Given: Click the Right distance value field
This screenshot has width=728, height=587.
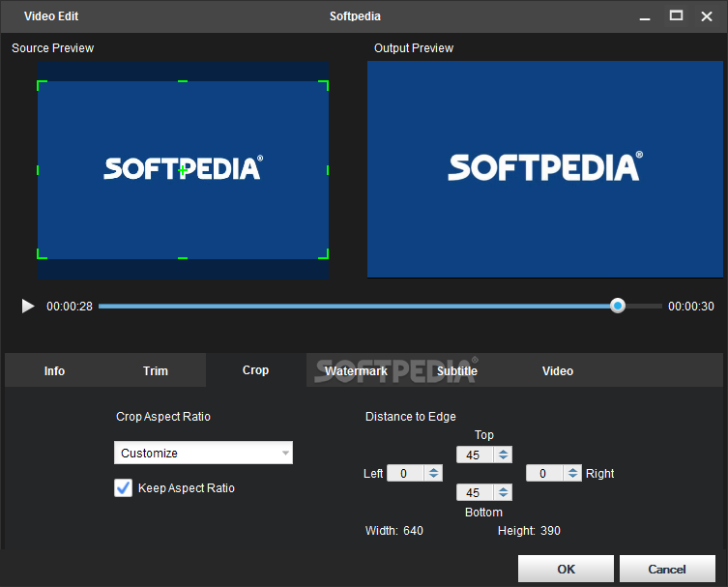Looking at the screenshot, I should (544, 473).
